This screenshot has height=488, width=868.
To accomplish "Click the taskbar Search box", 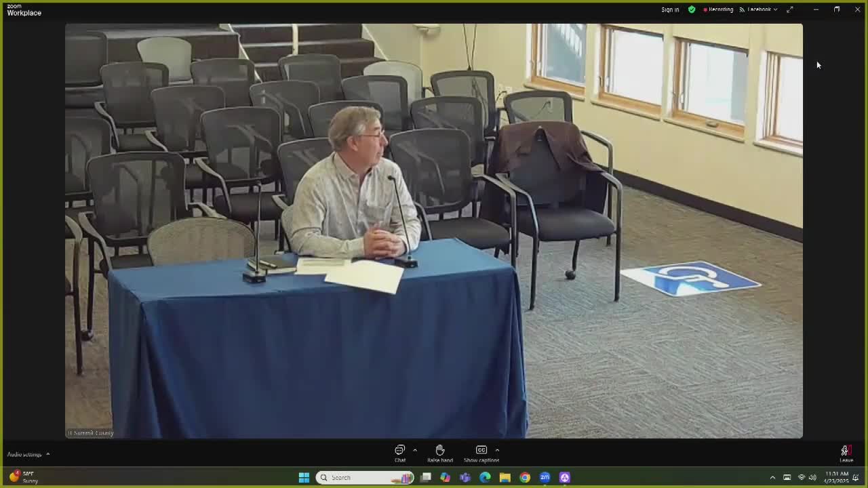I will point(366,477).
